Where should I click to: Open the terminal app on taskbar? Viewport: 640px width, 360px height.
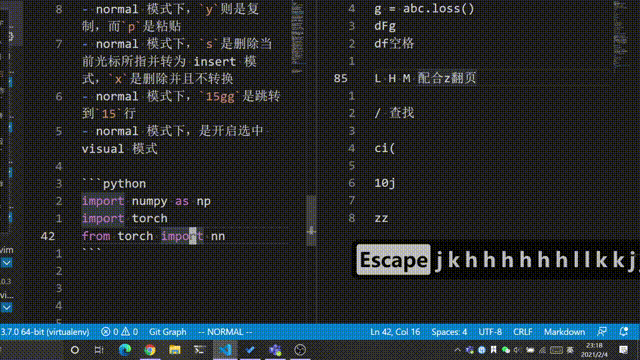[200, 350]
